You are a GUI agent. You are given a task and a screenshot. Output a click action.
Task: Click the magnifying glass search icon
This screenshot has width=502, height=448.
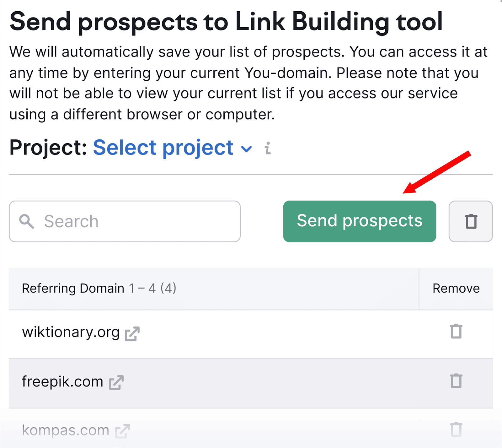[x=27, y=221]
